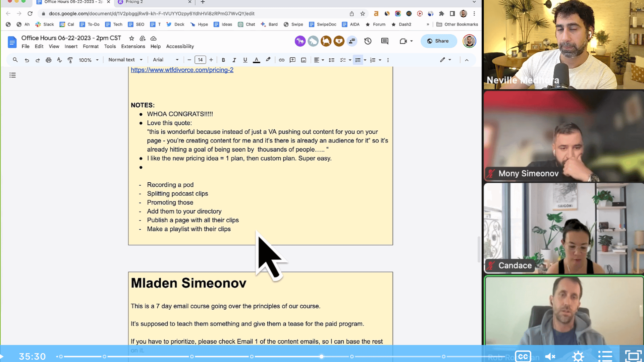Toggle underline formatting
Viewport: 644px width, 362px height.
pyautogui.click(x=245, y=60)
